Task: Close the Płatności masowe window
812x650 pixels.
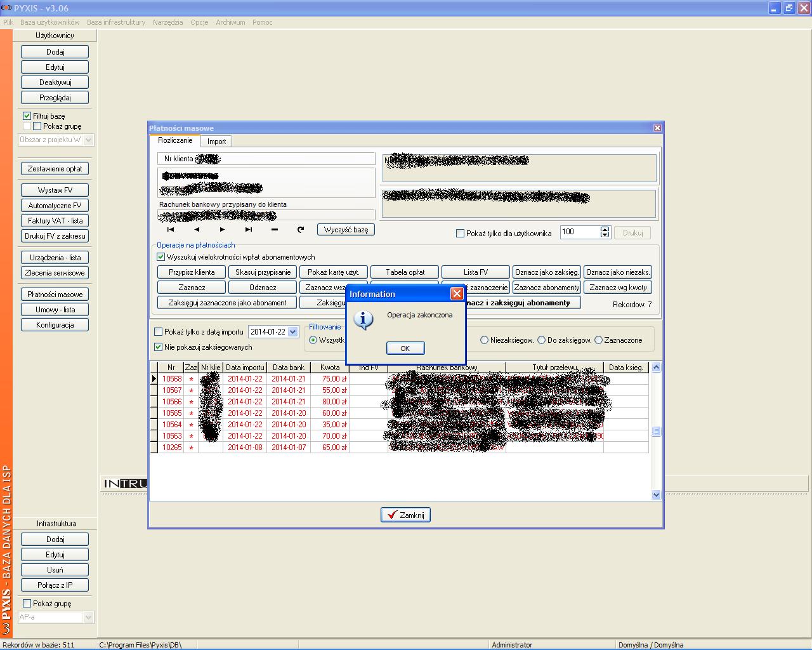Action: [657, 128]
